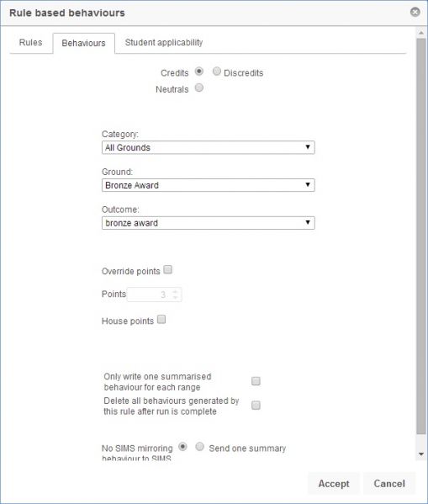This screenshot has width=428, height=504.
Task: Enable only one summarised behaviour checkbox
Action: click(256, 381)
